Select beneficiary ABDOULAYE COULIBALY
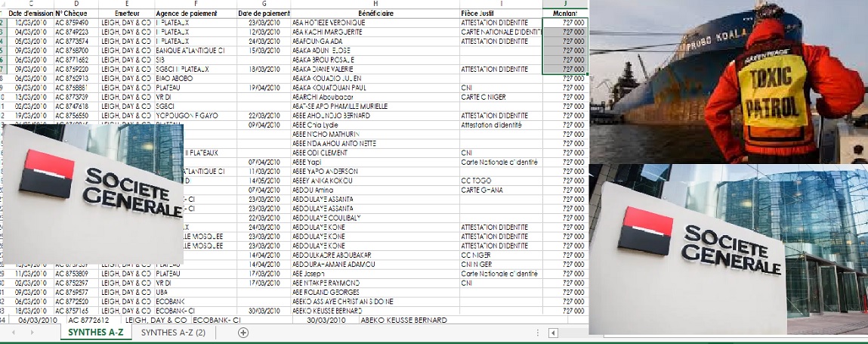868x344 pixels. [x=375, y=218]
